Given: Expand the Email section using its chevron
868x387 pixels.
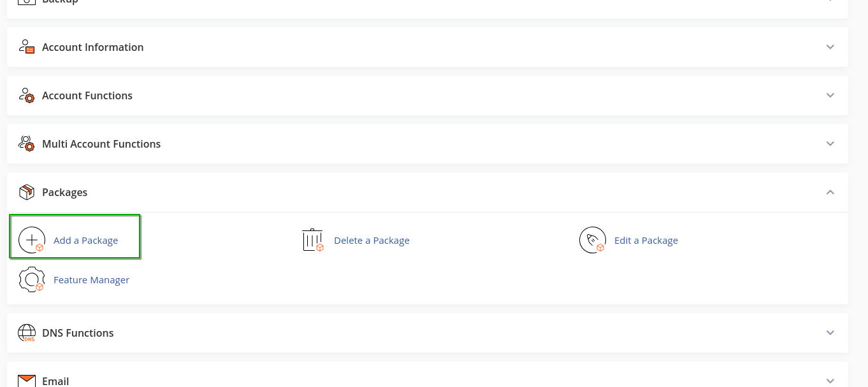Looking at the screenshot, I should (x=830, y=381).
